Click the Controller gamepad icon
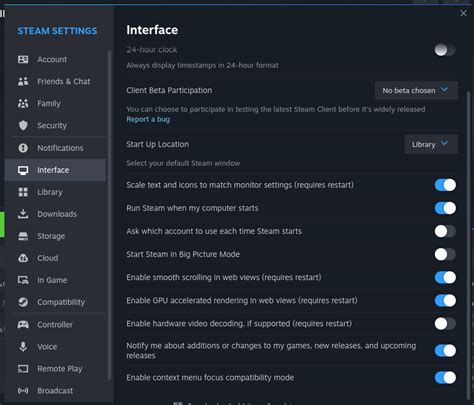 (23, 324)
